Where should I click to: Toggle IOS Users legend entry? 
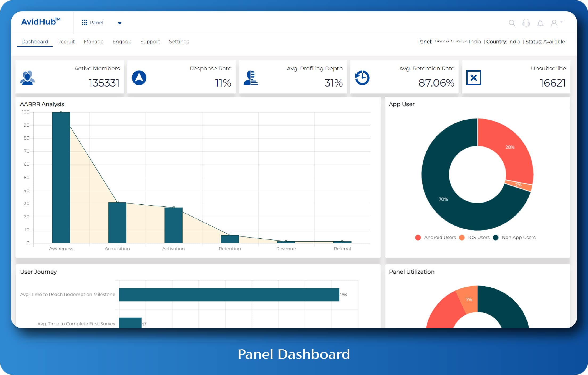tap(475, 237)
